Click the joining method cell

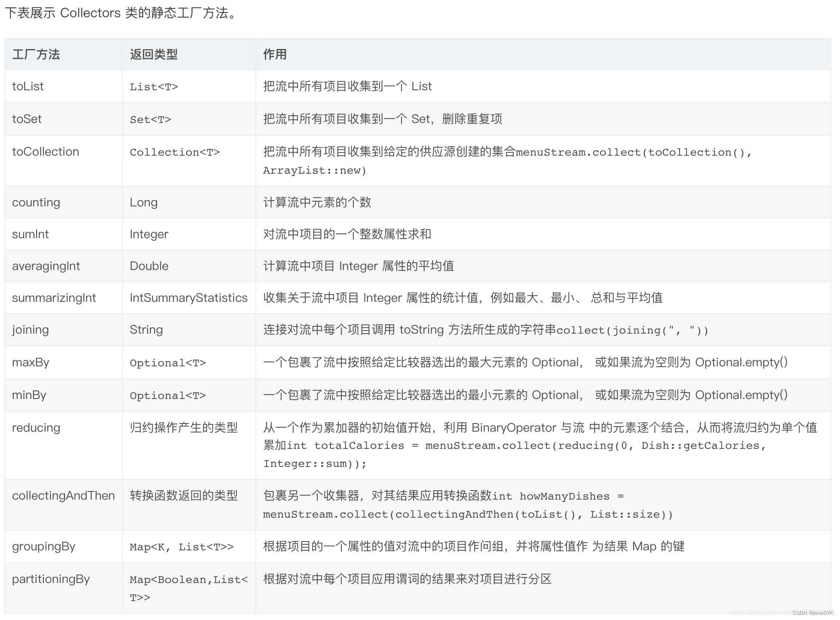click(x=31, y=330)
